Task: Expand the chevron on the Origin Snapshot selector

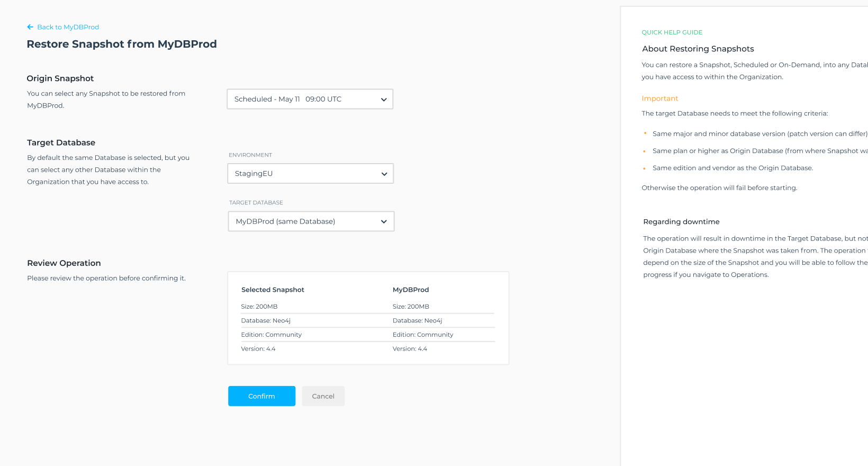Action: click(x=384, y=100)
